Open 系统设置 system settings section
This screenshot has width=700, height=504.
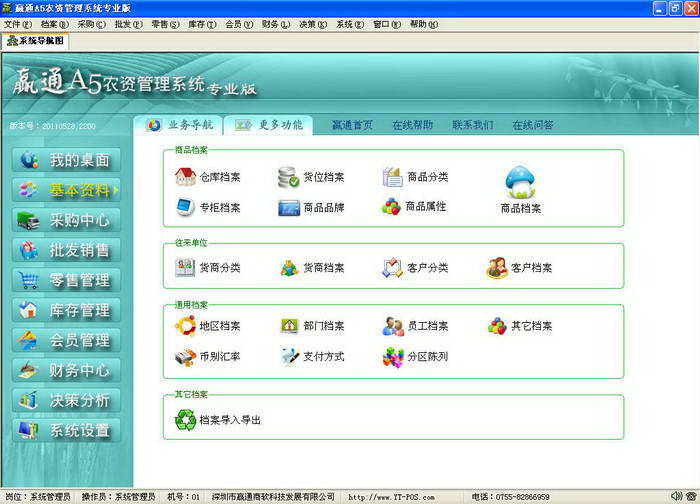67,430
